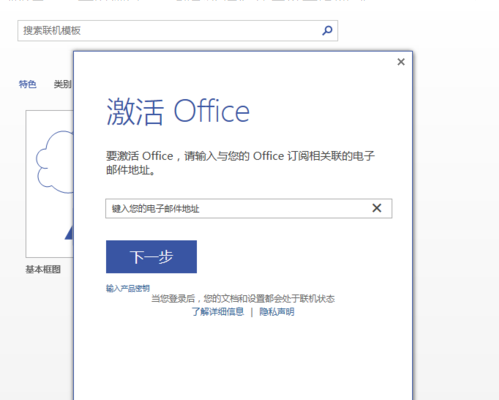The image size is (499, 400).
Task: Select the 基本框图 template thumbnail
Action: [x=50, y=184]
